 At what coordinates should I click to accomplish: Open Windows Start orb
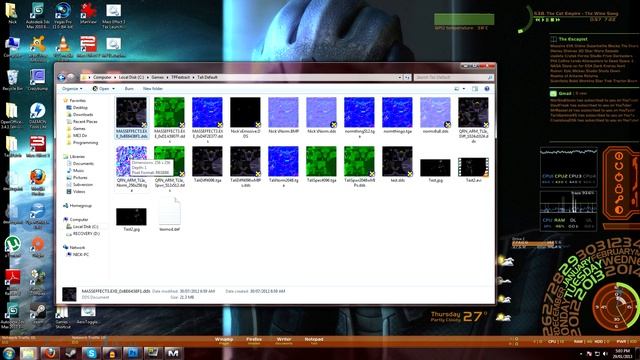pos(9,353)
